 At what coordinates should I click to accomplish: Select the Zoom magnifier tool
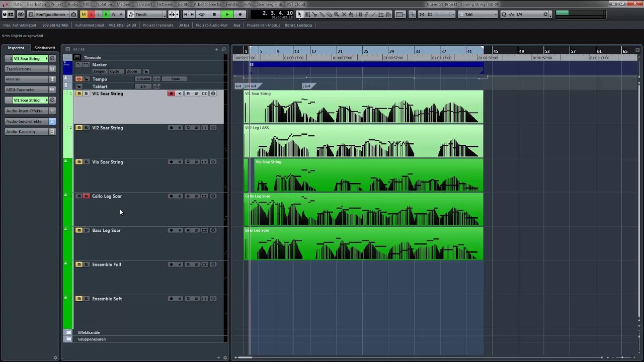pyautogui.click(x=337, y=15)
